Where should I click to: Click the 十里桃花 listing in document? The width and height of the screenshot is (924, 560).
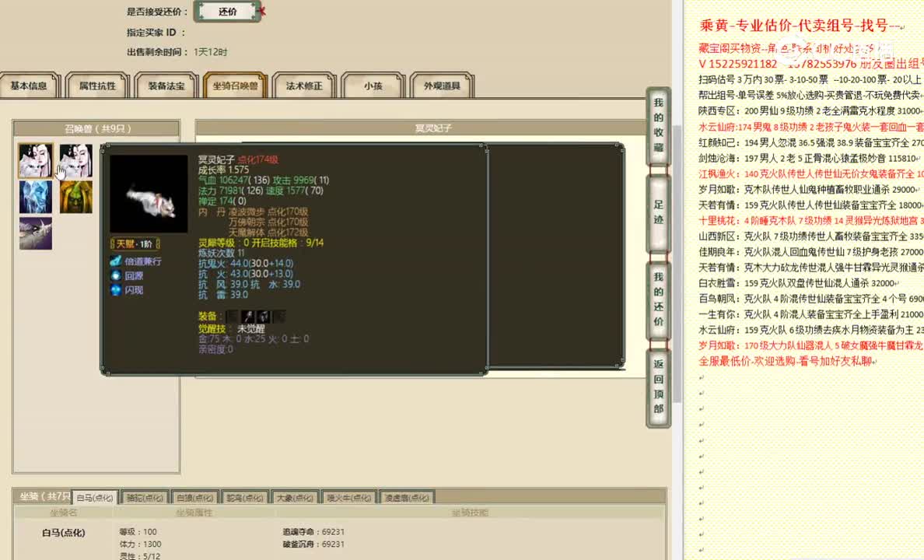point(811,220)
